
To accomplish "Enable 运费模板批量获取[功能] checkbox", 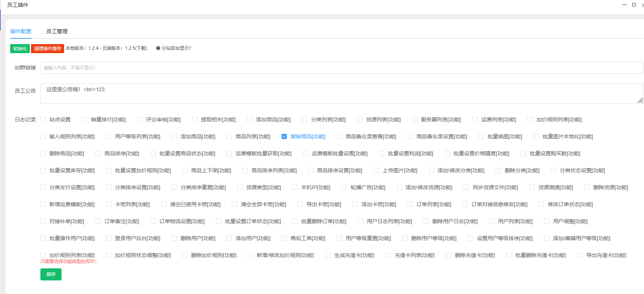I will click(x=229, y=153).
